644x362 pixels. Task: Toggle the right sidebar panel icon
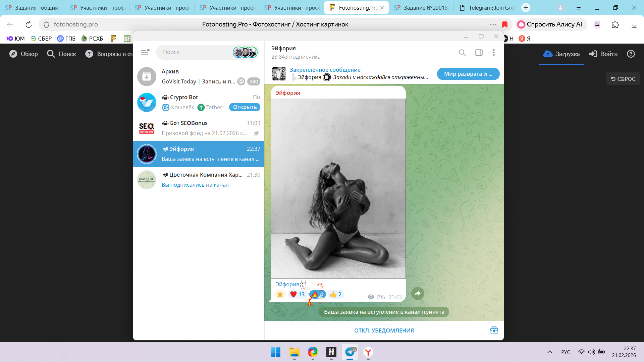479,53
